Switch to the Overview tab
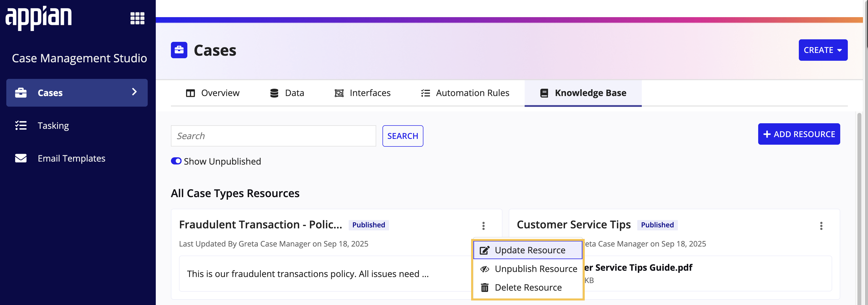The height and width of the screenshot is (305, 868). [213, 93]
